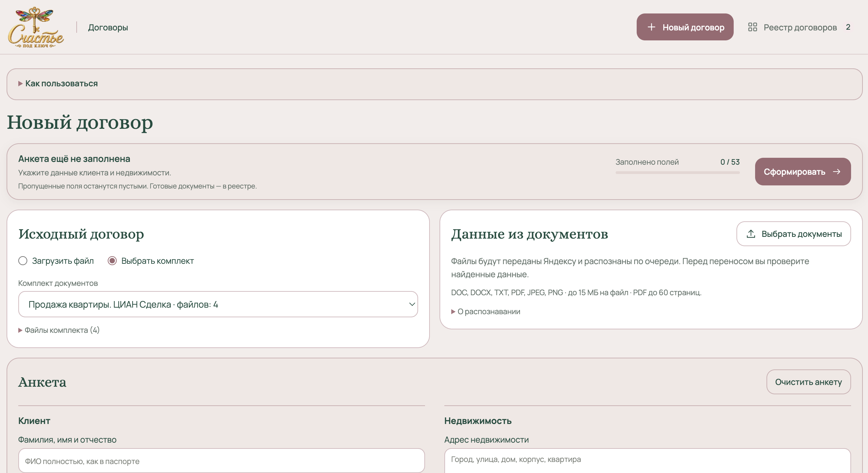Click the registry count badge 2
Viewport: 868px width, 473px height.
pos(848,27)
